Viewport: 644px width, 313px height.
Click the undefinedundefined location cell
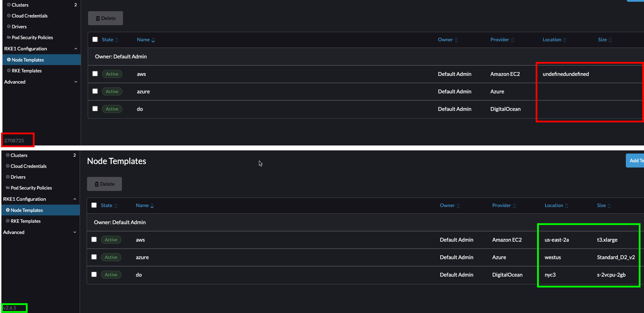(x=566, y=74)
